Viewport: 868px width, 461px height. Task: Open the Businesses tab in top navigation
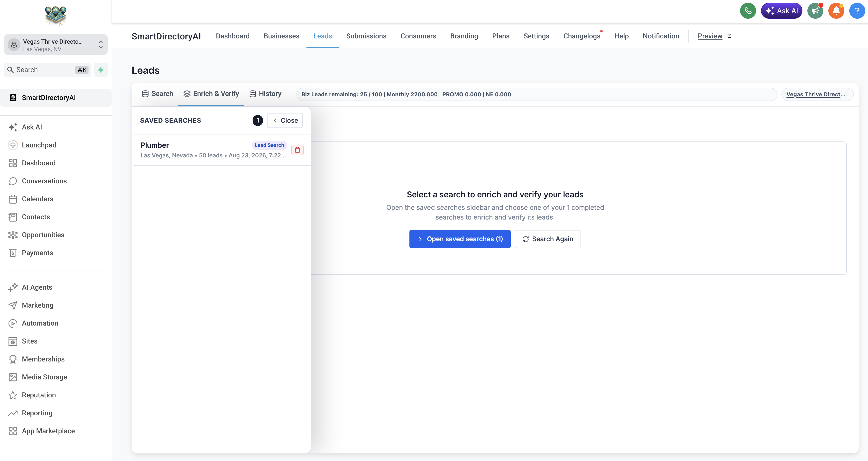tap(281, 36)
